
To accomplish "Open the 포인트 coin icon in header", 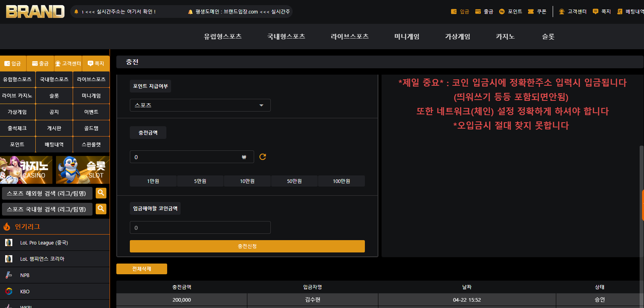I will [x=502, y=12].
